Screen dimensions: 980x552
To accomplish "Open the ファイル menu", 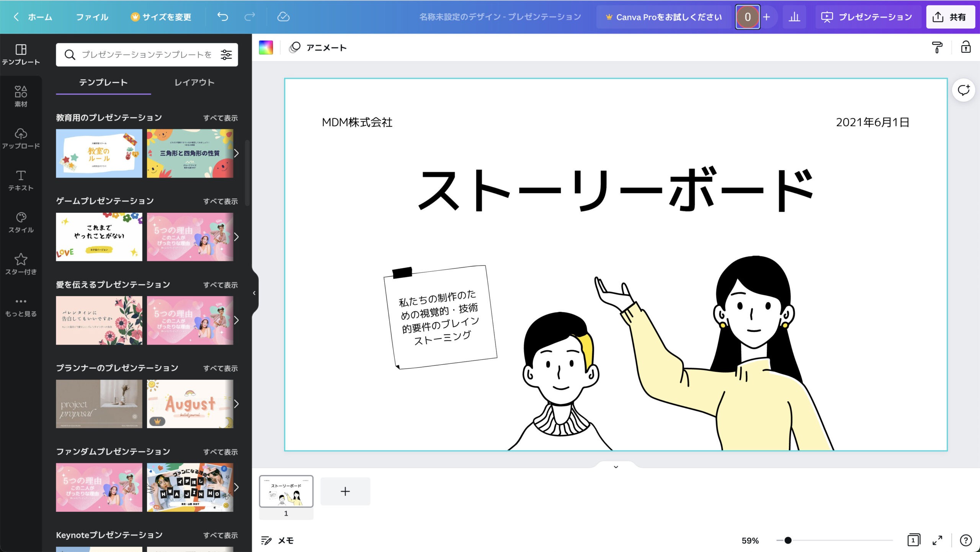I will coord(92,17).
